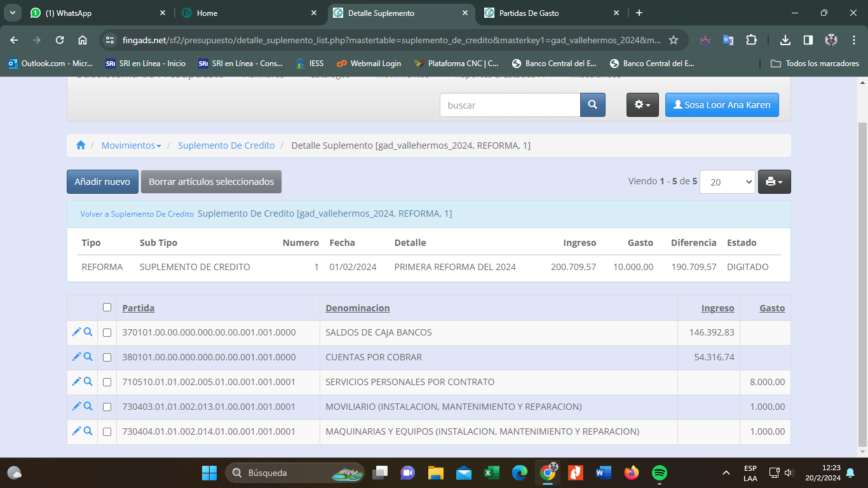Click the magnifier view icon for CUENTAS POR COBRAR
The width and height of the screenshot is (868, 488).
click(88, 356)
